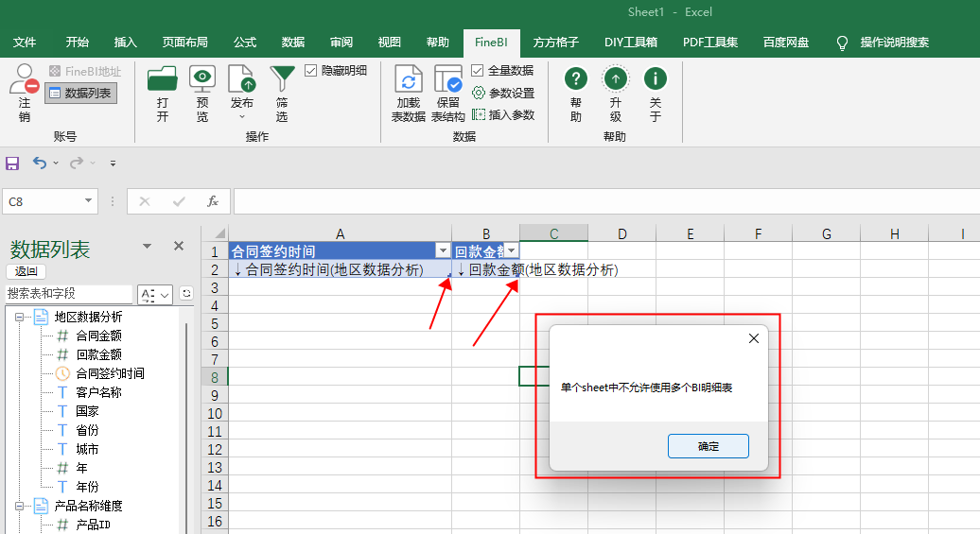Open a file with the 打开 folder icon
The width and height of the screenshot is (980, 534).
point(163,80)
